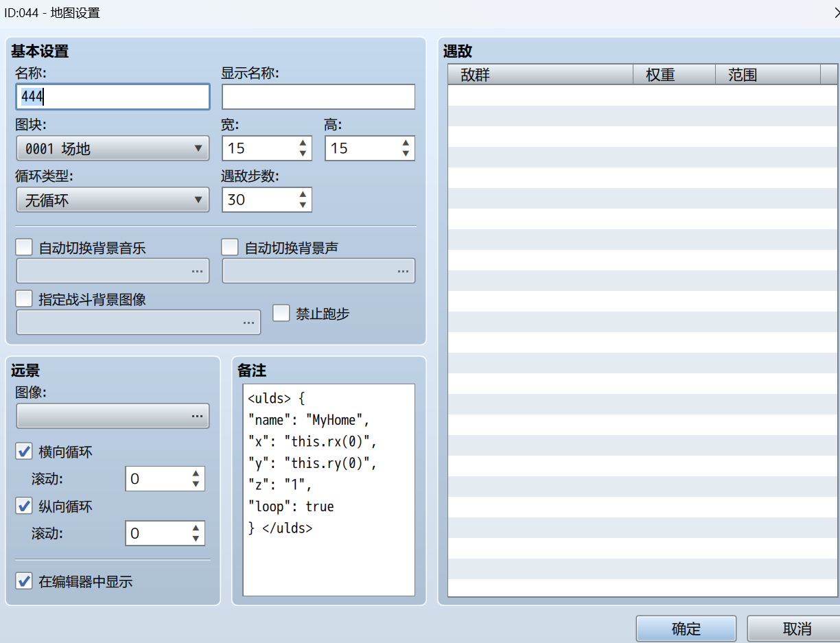Image resolution: width=840 pixels, height=643 pixels.
Task: Open the 远景 图像 picker ellipsis
Action: pos(197,416)
